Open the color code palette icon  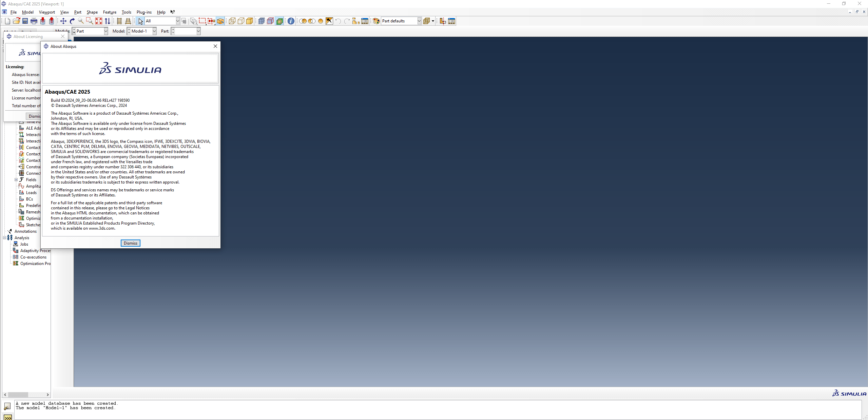pyautogui.click(x=376, y=21)
